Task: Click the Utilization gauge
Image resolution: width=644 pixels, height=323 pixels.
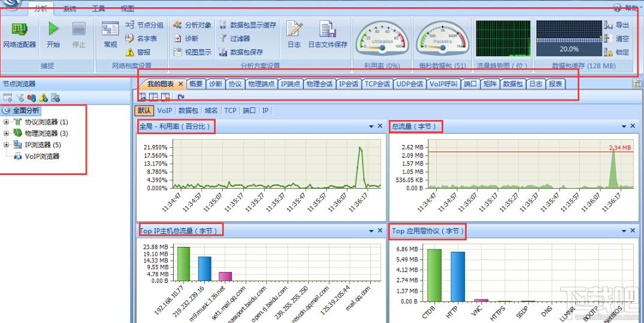Action: point(382,39)
